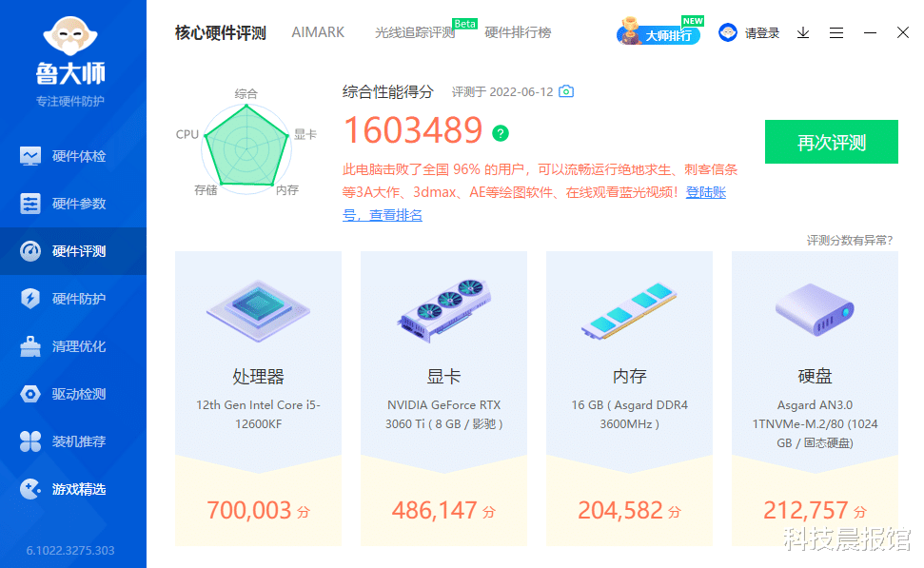
Task: Click the 硬盘 drive image
Action: coord(815,309)
